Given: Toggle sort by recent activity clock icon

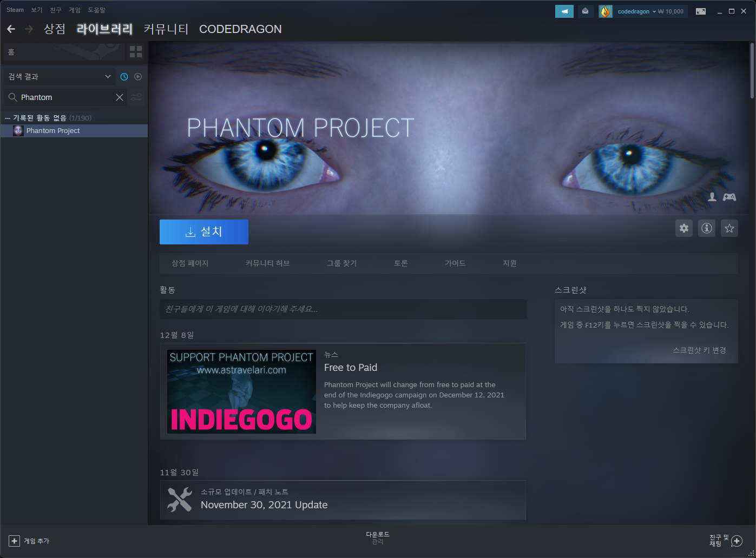Looking at the screenshot, I should tap(124, 77).
